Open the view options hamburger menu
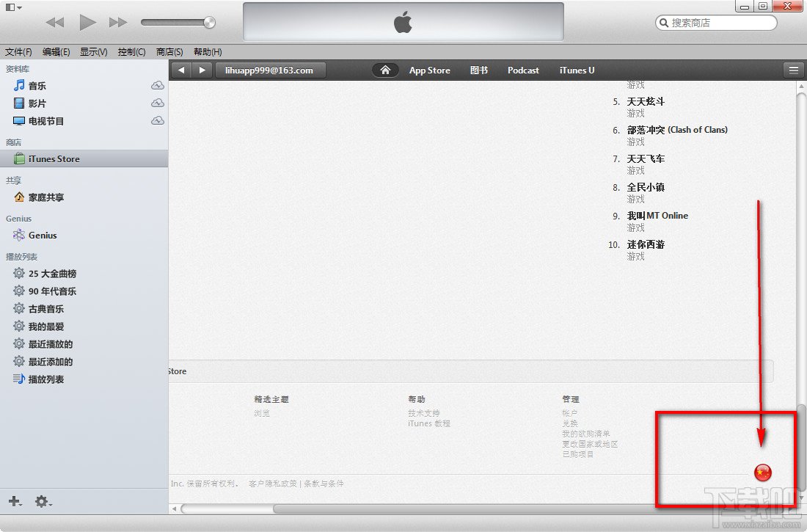 (793, 70)
